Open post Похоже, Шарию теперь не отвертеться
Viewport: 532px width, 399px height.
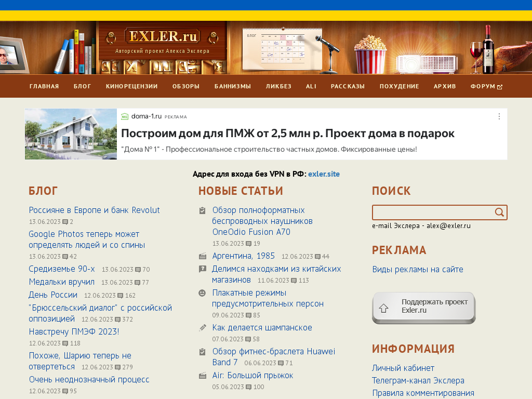(80, 361)
